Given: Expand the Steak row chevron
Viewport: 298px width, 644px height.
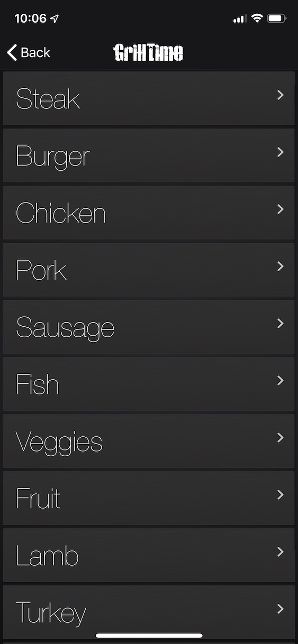Looking at the screenshot, I should point(281,95).
